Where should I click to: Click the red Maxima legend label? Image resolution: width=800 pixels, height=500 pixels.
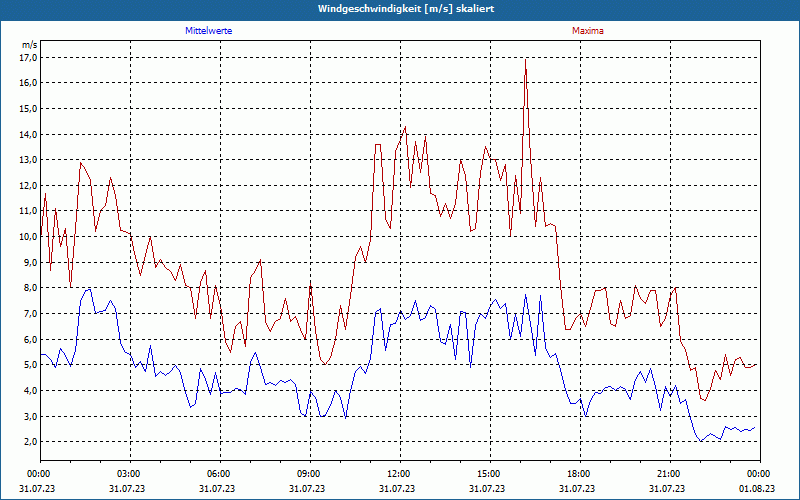588,31
